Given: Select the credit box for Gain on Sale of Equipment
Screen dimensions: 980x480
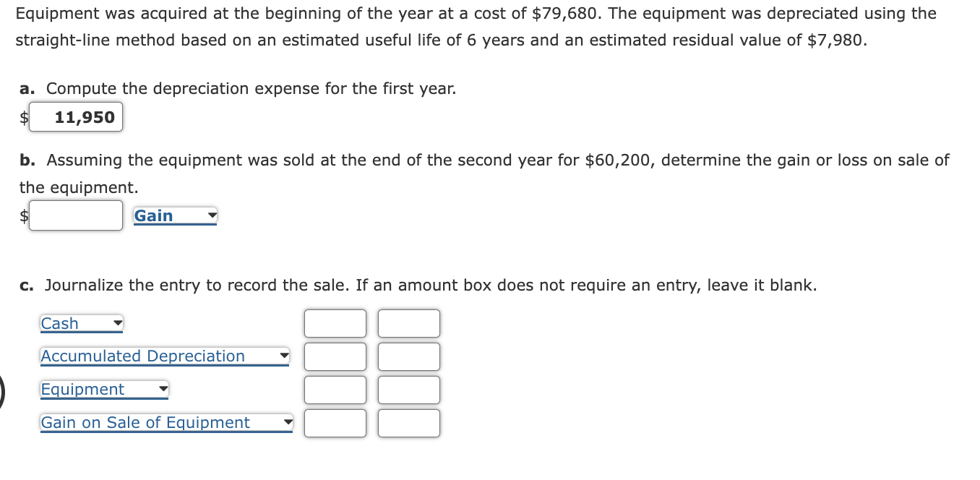Looking at the screenshot, I should point(408,423).
